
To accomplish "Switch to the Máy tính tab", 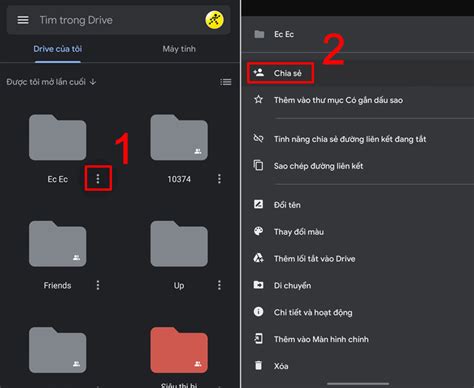I will tap(179, 49).
